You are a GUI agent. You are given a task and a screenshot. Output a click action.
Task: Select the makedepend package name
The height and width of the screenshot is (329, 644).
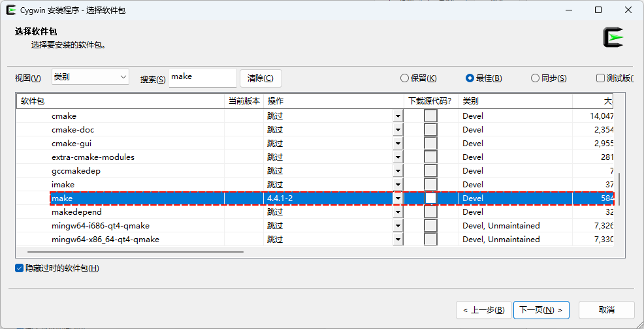click(x=77, y=212)
